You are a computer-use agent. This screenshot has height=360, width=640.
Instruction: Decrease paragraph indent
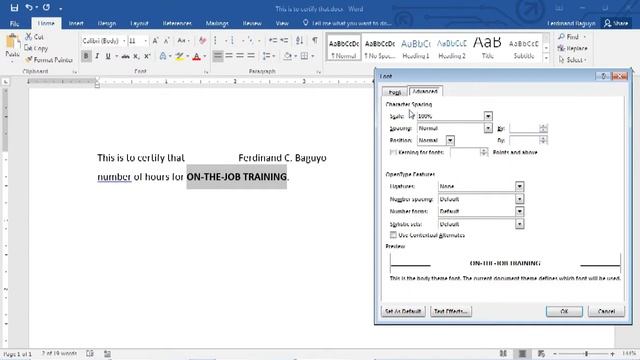tap(273, 41)
